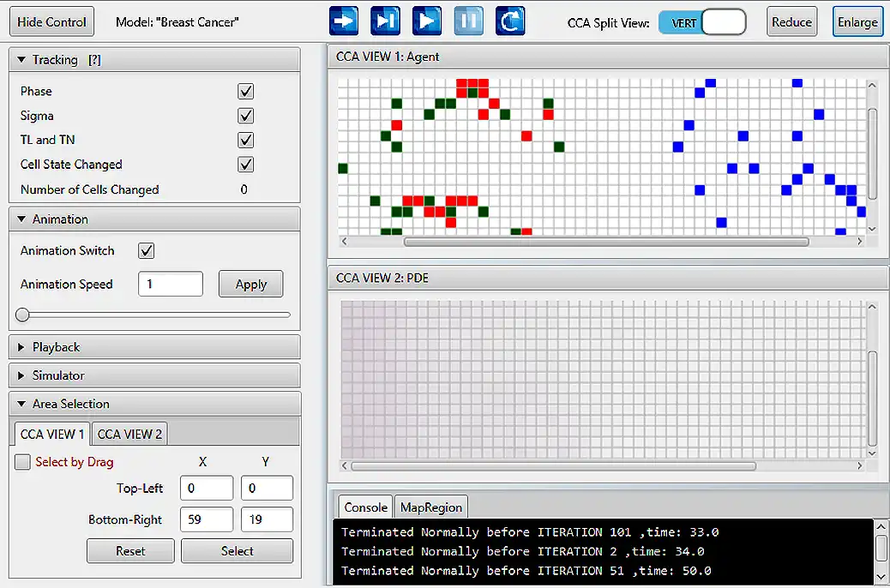Click the Apply button for Animation Speed
The height and width of the screenshot is (588, 890).
click(x=250, y=284)
